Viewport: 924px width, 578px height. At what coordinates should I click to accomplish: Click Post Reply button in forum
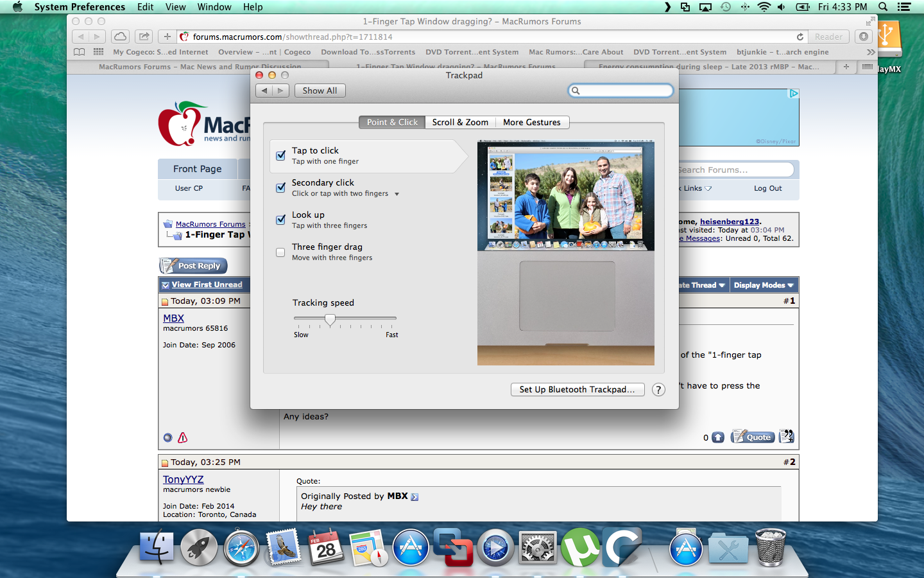[193, 265]
